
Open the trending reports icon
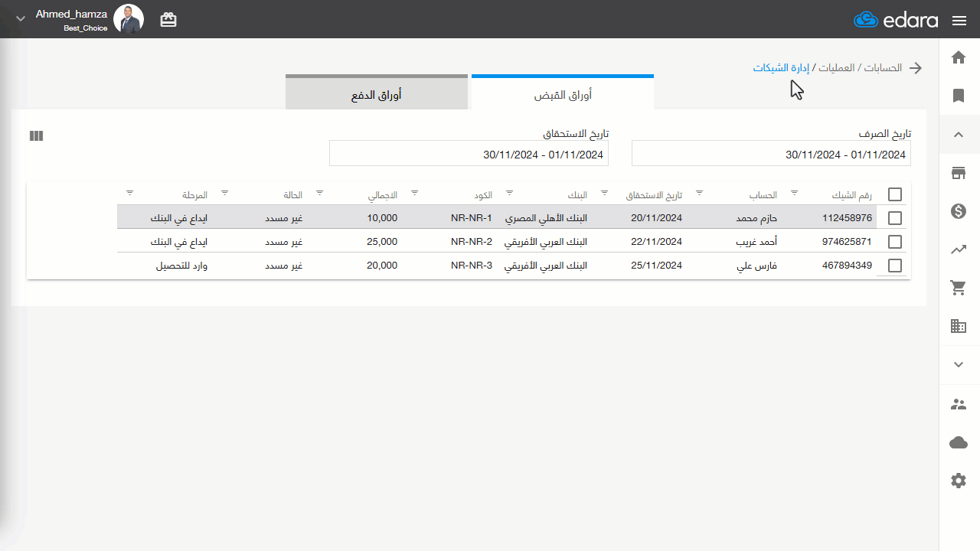(959, 249)
